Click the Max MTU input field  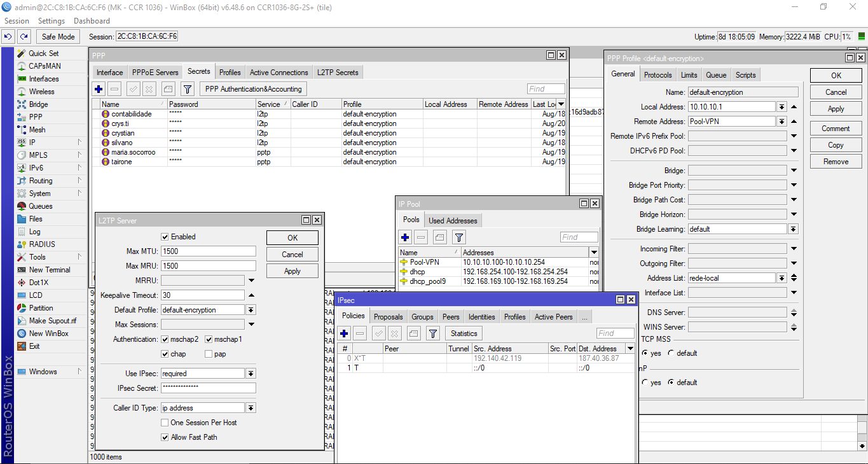[x=208, y=251]
